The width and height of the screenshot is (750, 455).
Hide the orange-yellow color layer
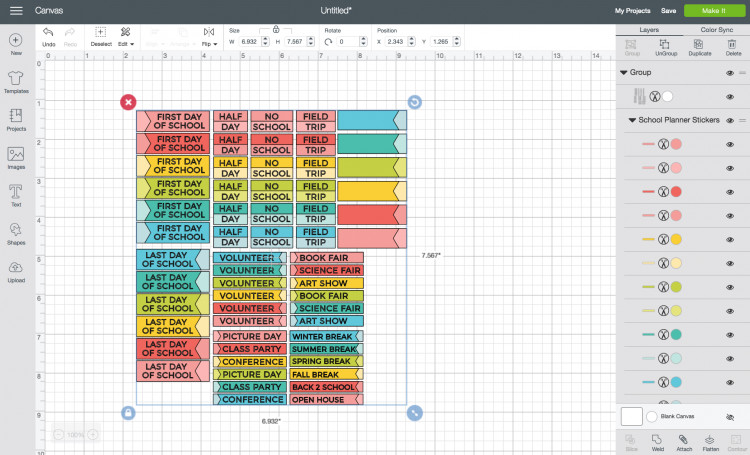730,240
